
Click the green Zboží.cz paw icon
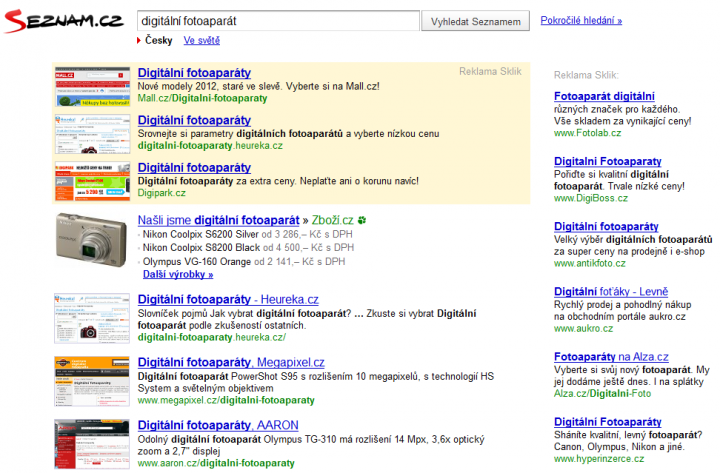[362, 220]
